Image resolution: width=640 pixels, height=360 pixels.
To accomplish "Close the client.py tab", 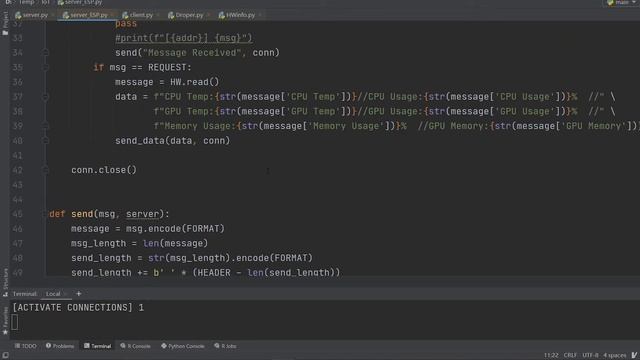I will 158,15.
